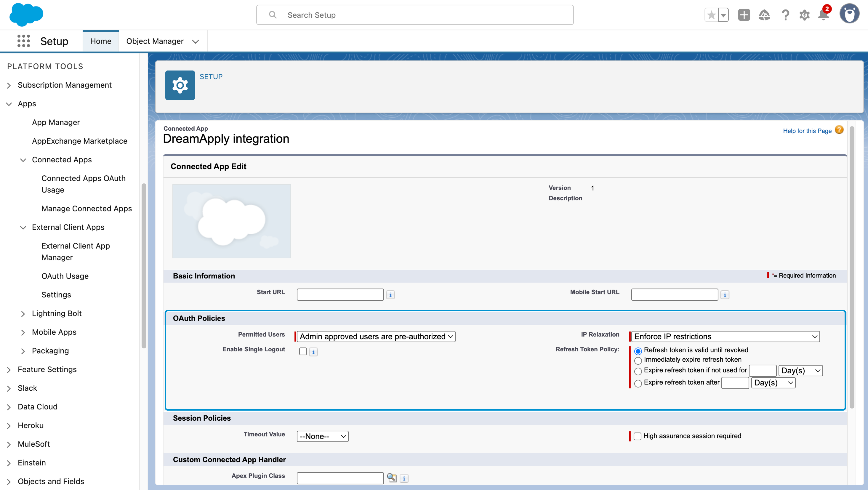Screen dimensions: 868x490
Task: Collapse the Apps tree section
Action: point(9,104)
